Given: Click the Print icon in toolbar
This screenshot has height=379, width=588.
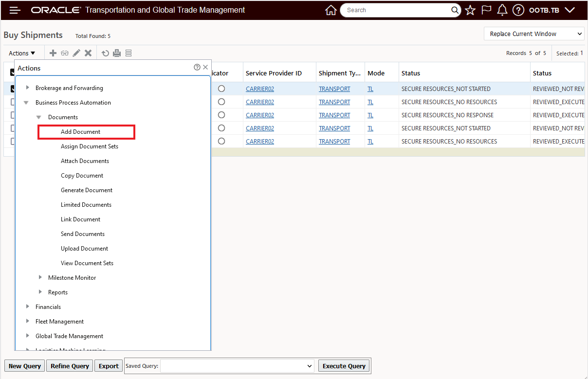Looking at the screenshot, I should [x=117, y=53].
